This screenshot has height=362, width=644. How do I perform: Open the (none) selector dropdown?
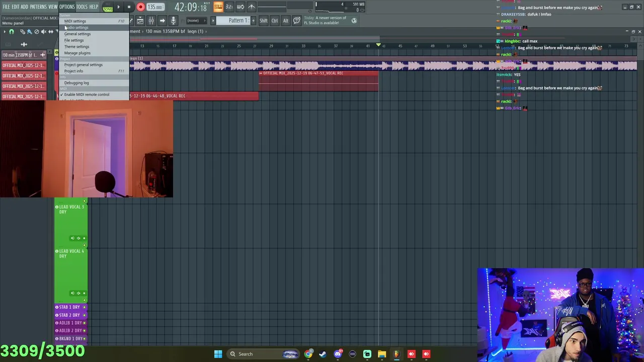click(x=197, y=21)
